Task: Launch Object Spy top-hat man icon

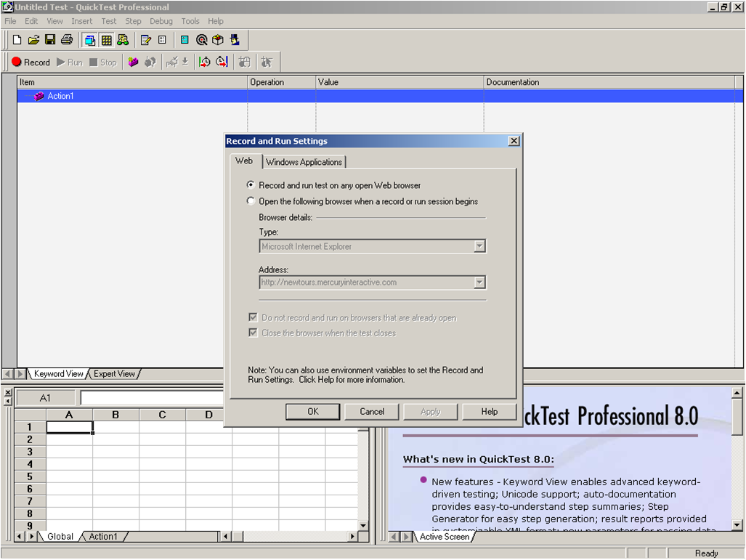Action: click(235, 40)
